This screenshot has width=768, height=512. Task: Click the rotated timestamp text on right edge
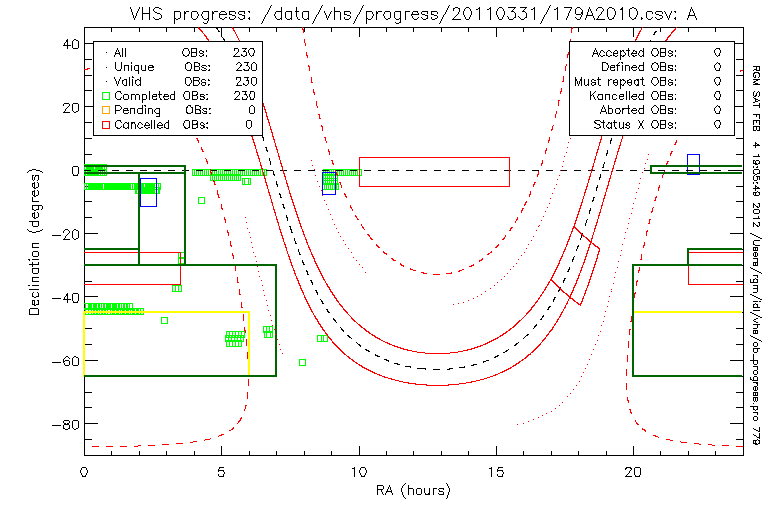(757, 250)
